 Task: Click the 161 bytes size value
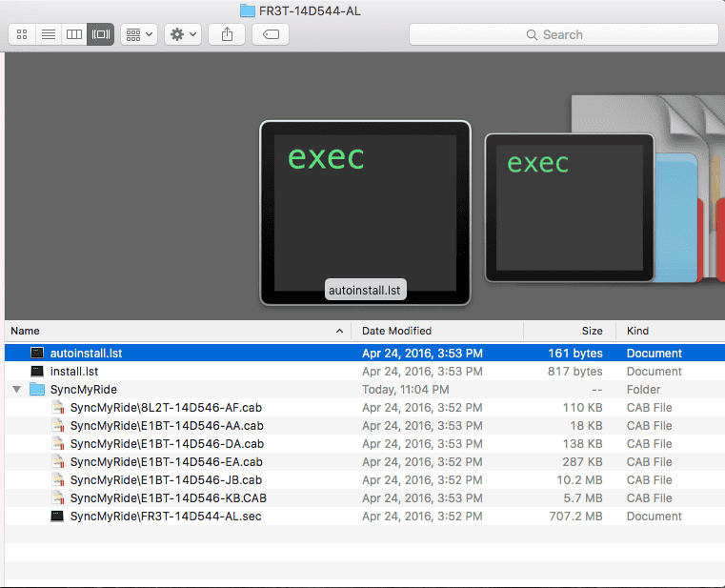575,354
